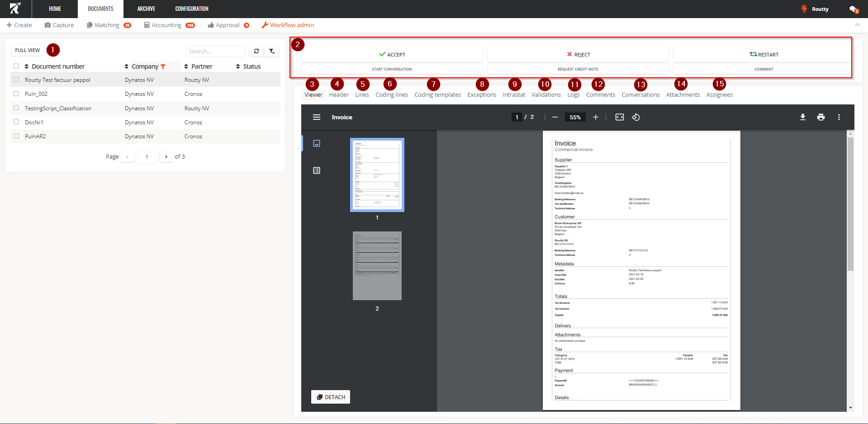868x424 pixels.
Task: Click the refresh icon beside the search box
Action: (256, 51)
